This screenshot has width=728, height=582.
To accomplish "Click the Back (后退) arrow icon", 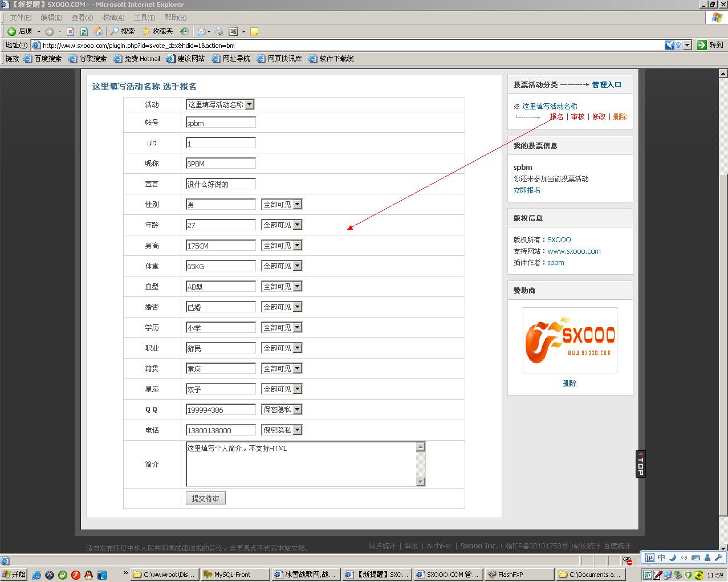I will [11, 31].
